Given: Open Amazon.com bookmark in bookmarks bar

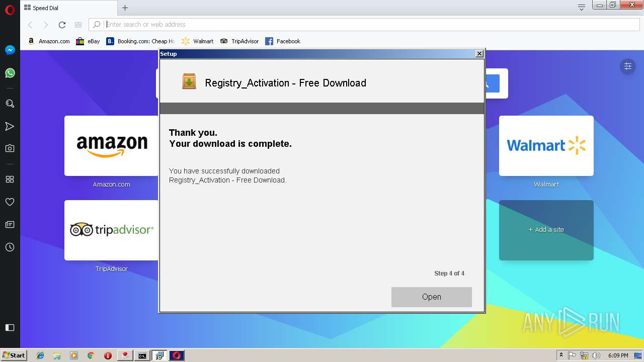Looking at the screenshot, I should point(49,41).
